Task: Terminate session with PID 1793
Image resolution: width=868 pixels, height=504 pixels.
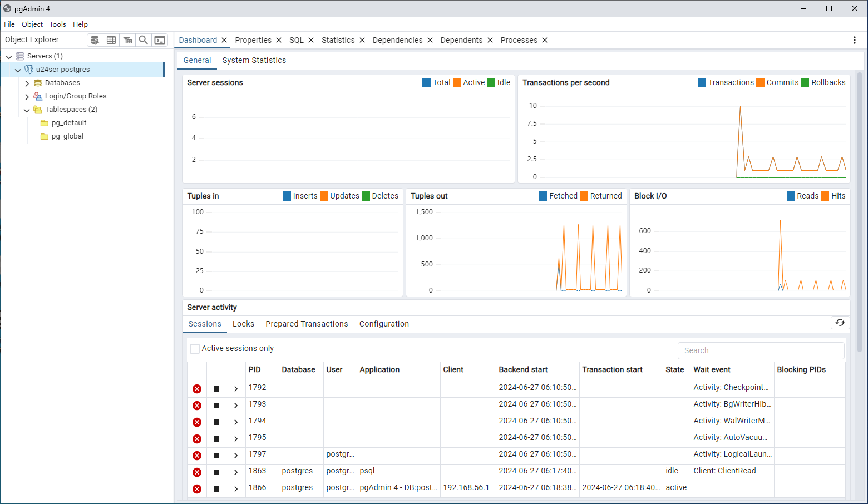Action: (x=197, y=406)
